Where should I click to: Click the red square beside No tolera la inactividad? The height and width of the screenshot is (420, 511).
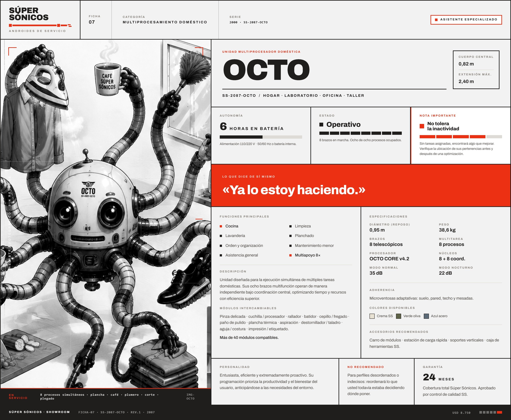click(x=422, y=126)
